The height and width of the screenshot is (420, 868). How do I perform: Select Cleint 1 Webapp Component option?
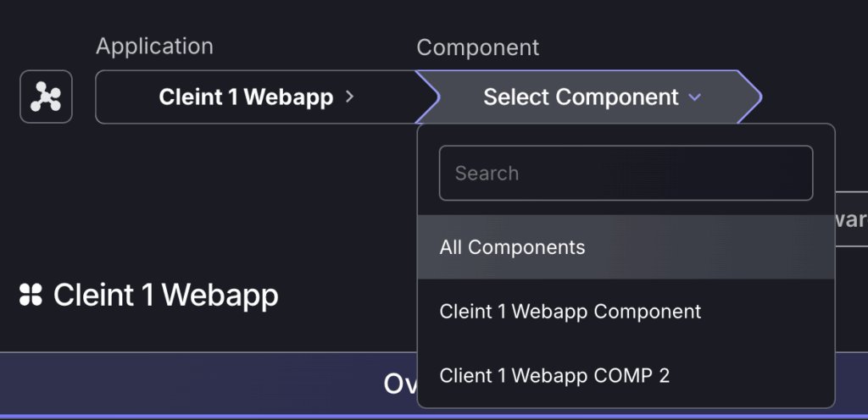626,311
